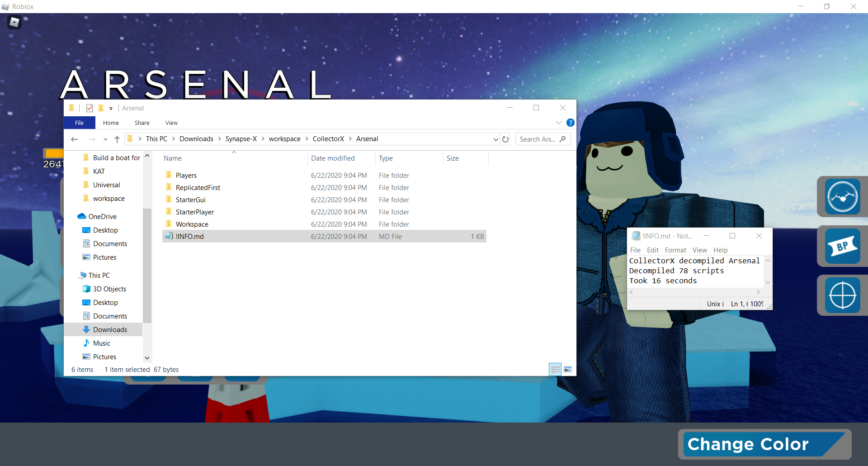Click the search magnifier icon

pos(563,139)
